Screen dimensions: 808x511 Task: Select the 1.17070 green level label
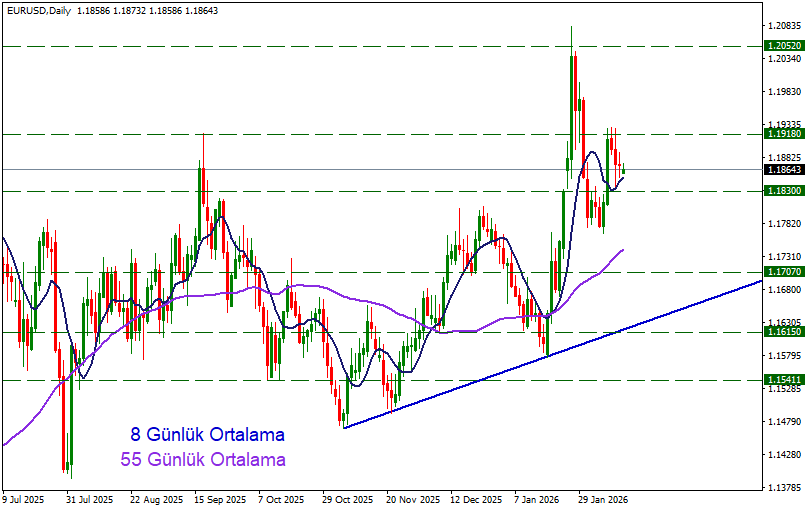(782, 271)
